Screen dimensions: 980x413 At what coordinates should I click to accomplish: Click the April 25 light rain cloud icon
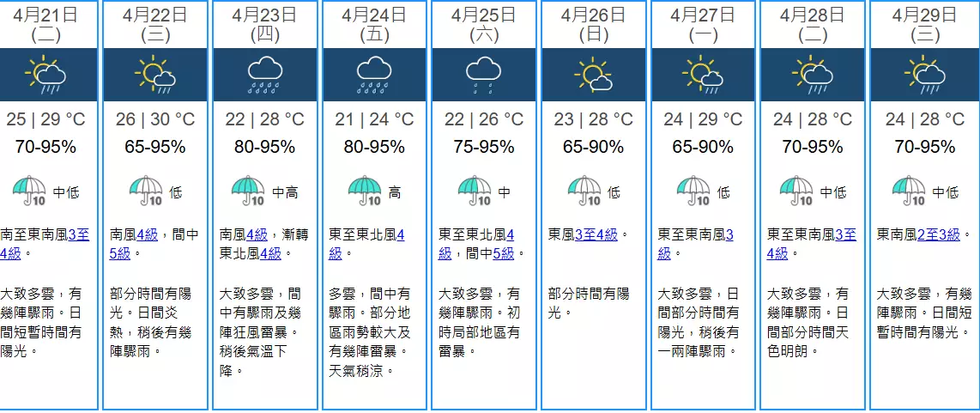483,76
